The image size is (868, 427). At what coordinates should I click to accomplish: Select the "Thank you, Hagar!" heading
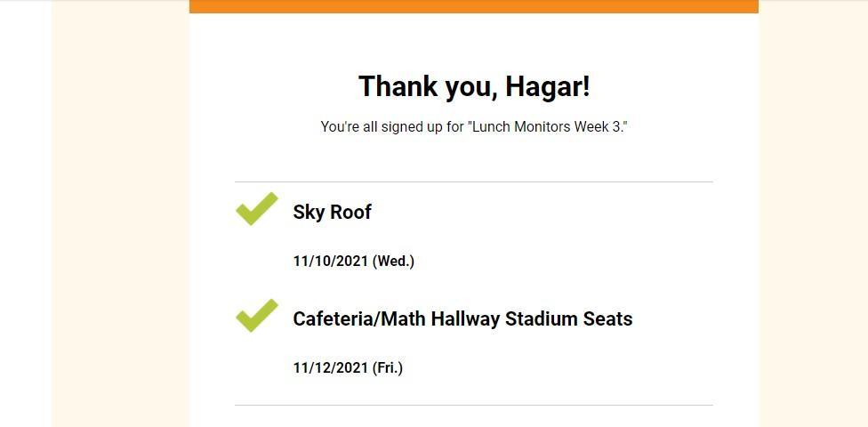pyautogui.click(x=473, y=86)
